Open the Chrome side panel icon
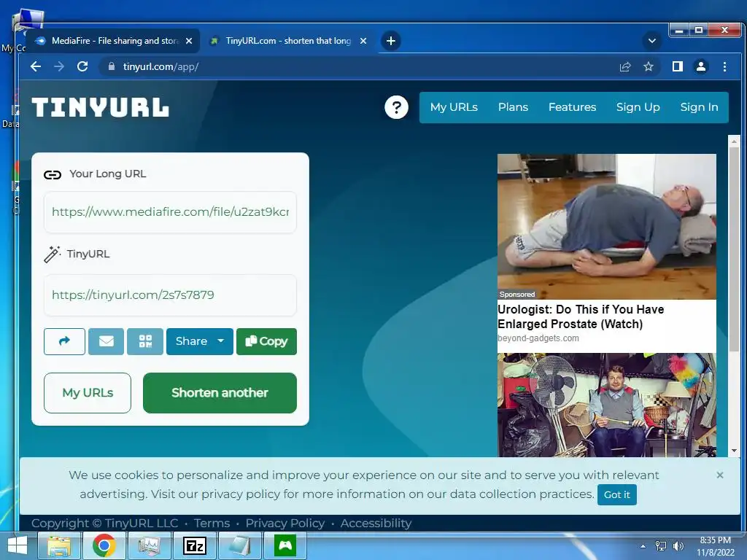The width and height of the screenshot is (747, 560). pos(678,66)
